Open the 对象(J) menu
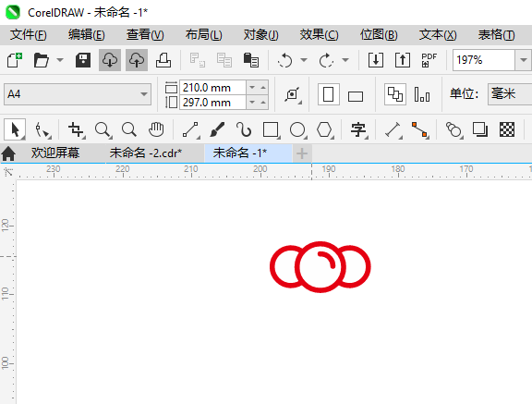Image resolution: width=532 pixels, height=404 pixels. click(260, 35)
